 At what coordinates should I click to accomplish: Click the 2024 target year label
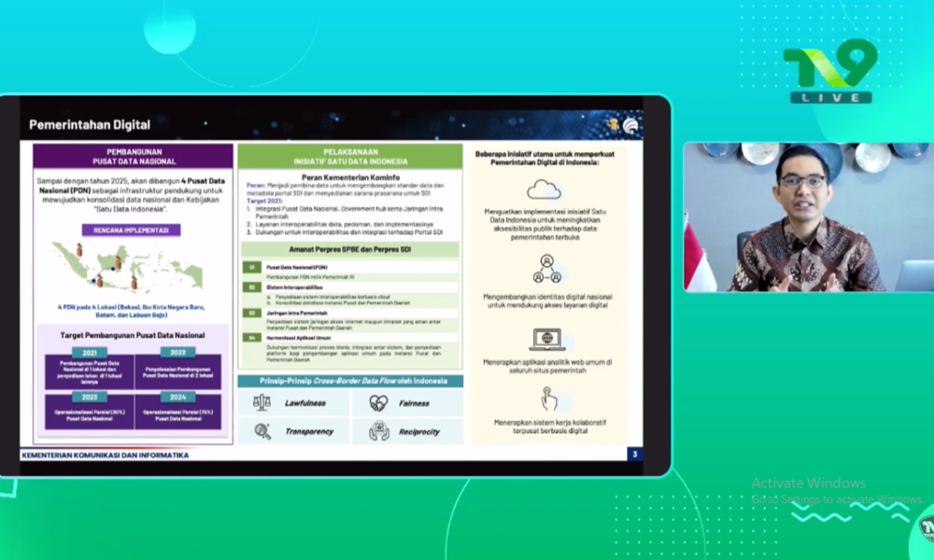pos(177,397)
